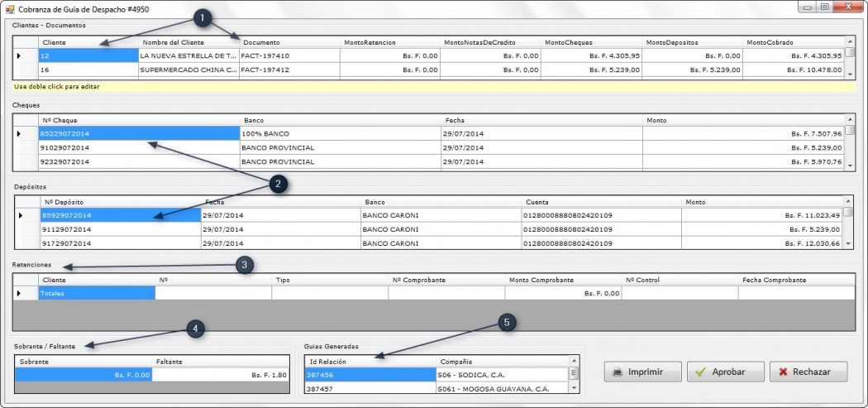Image resolution: width=868 pixels, height=408 pixels.
Task: Approve with the Aprobar button
Action: pos(726,372)
